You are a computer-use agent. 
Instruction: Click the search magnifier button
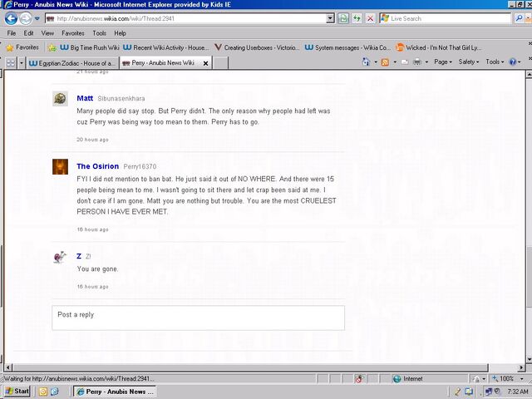coord(519,18)
